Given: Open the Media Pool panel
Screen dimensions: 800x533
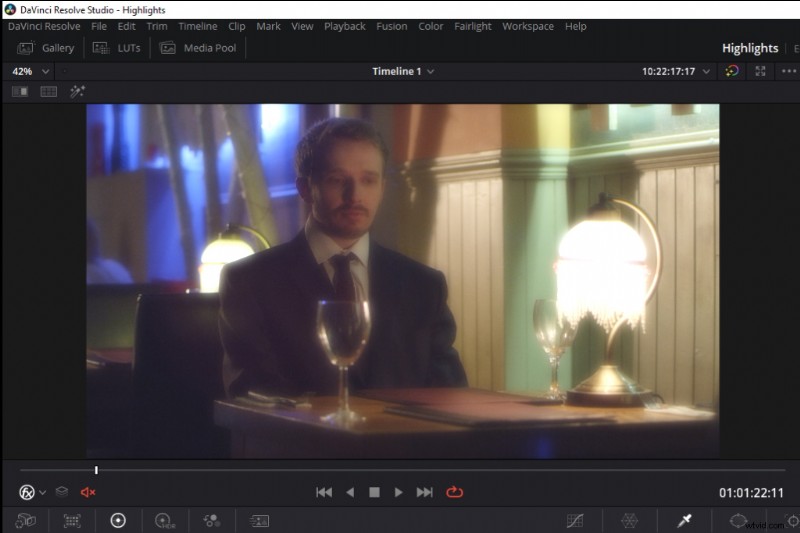Looking at the screenshot, I should 198,48.
